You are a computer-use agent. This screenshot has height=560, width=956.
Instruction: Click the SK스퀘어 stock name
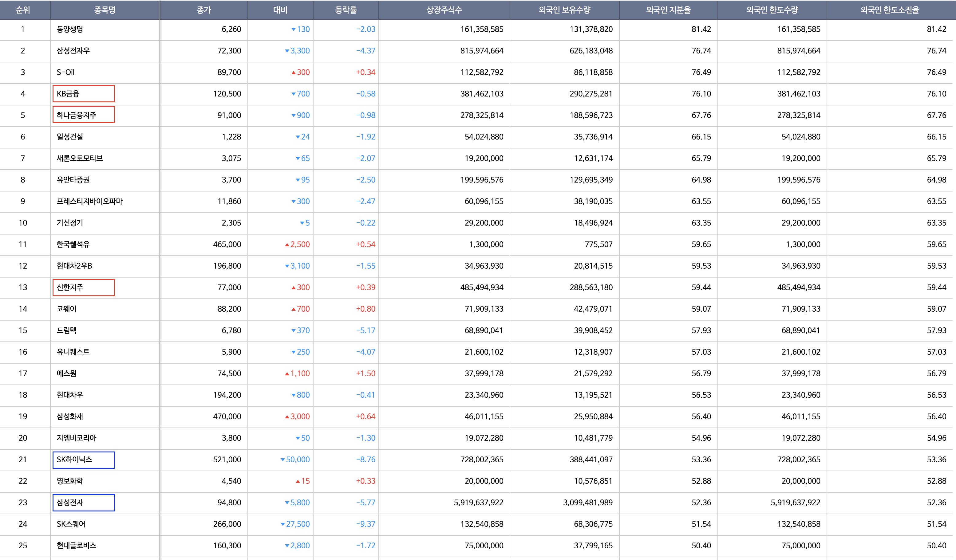point(71,524)
